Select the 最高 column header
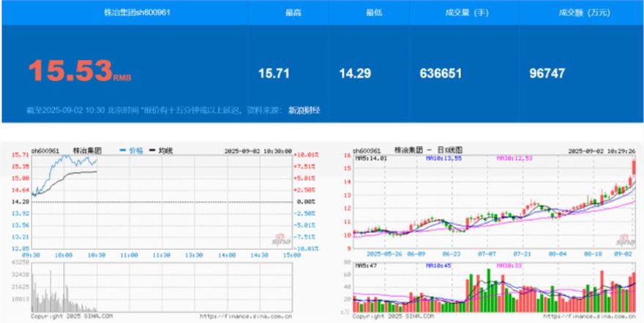This screenshot has height=323, width=644. pos(292,12)
